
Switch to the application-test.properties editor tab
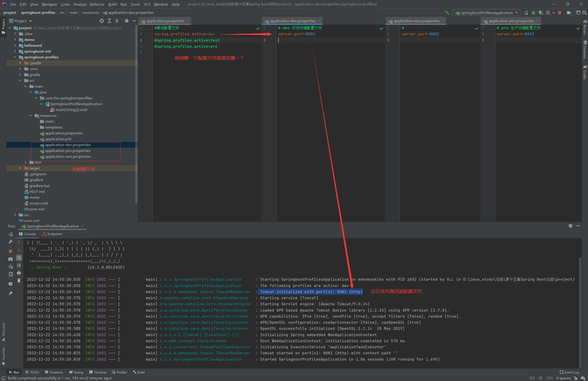pos(416,20)
